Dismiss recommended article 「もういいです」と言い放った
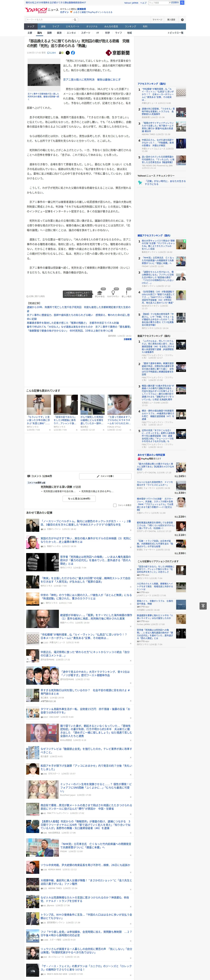The image size is (210, 980). [50, 430]
